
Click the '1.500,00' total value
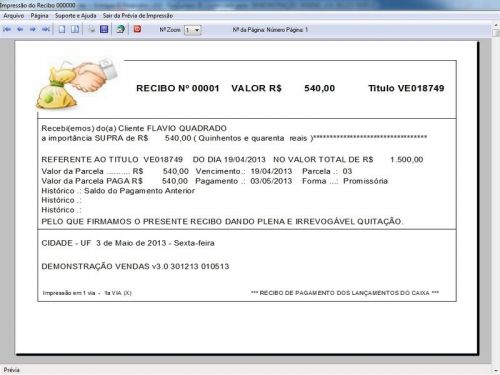[407, 160]
